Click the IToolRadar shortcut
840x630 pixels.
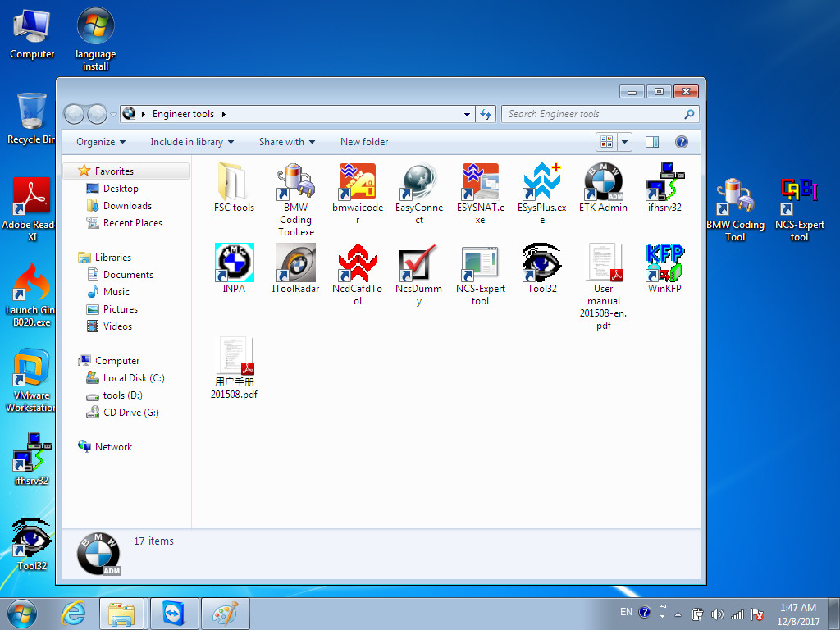[x=295, y=262]
